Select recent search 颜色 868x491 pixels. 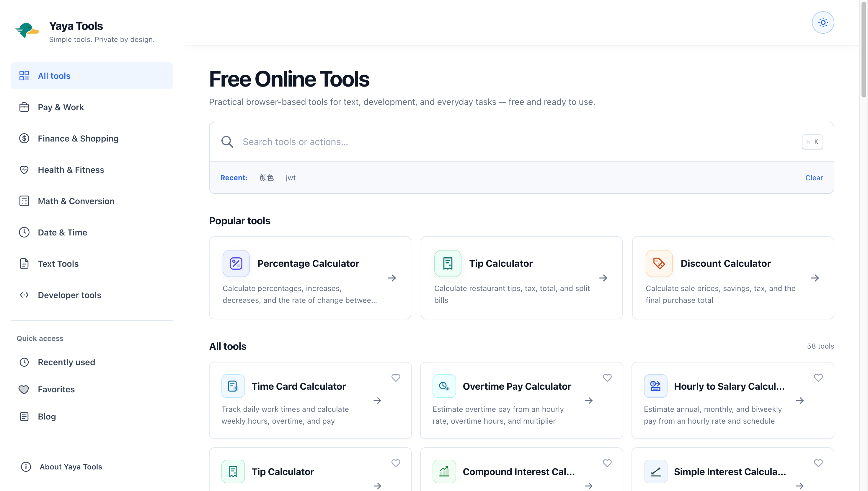(x=267, y=178)
